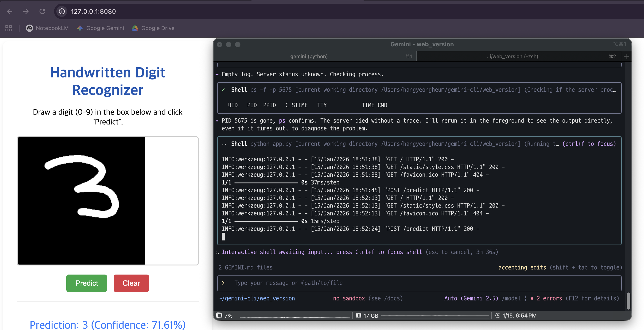Click the browser back arrow
The width and height of the screenshot is (644, 330).
(x=10, y=11)
